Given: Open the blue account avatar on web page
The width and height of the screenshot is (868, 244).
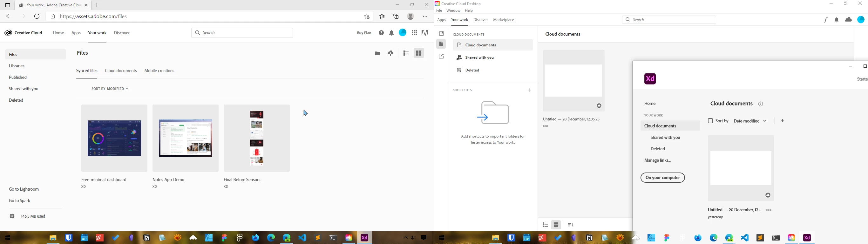Looking at the screenshot, I should click(x=403, y=33).
